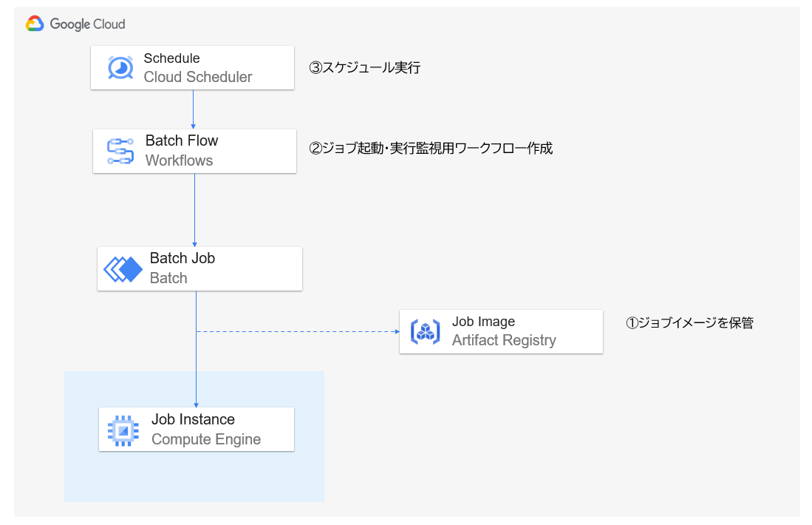This screenshot has width=812, height=525.
Task: Click the arrow between Schedule and Batch Flow
Action: click(192, 108)
